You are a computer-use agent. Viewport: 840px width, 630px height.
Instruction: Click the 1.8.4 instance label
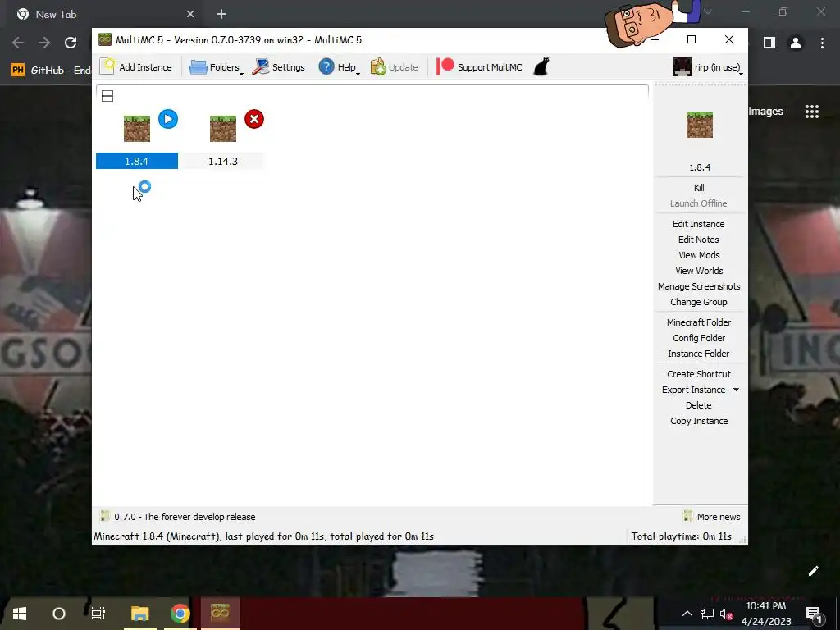pos(137,162)
